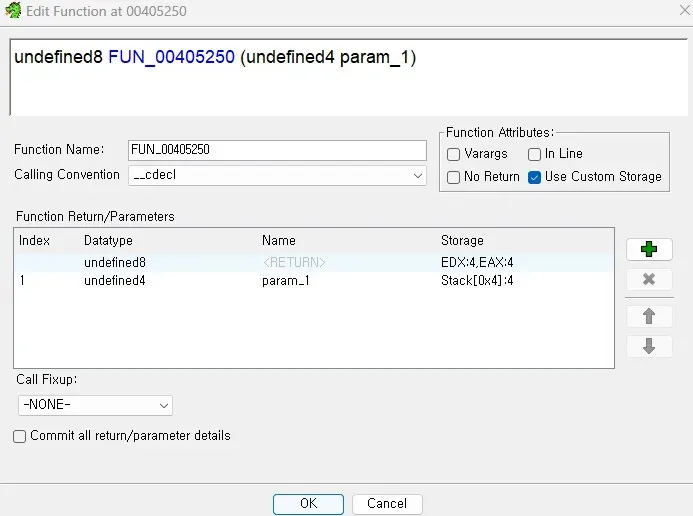Close the Edit Function dialog window

point(670,11)
